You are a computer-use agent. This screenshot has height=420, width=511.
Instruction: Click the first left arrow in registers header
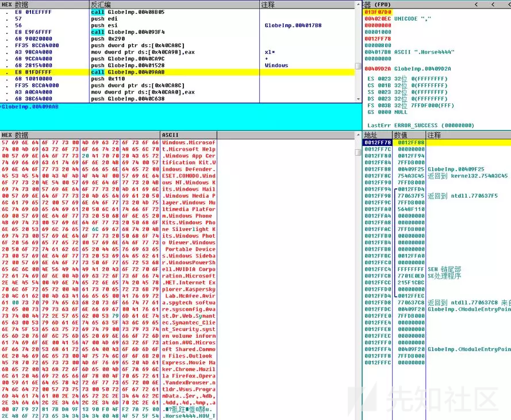[x=475, y=4]
